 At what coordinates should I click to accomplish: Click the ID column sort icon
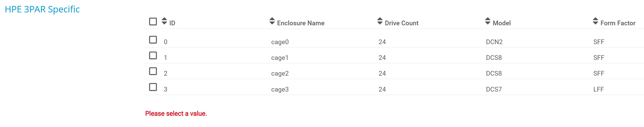click(x=164, y=21)
